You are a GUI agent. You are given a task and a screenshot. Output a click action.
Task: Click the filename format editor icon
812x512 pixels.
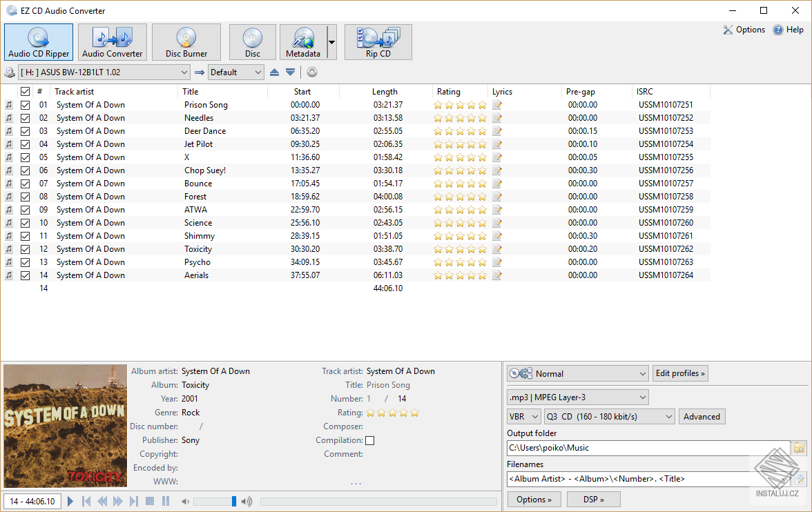click(801, 478)
